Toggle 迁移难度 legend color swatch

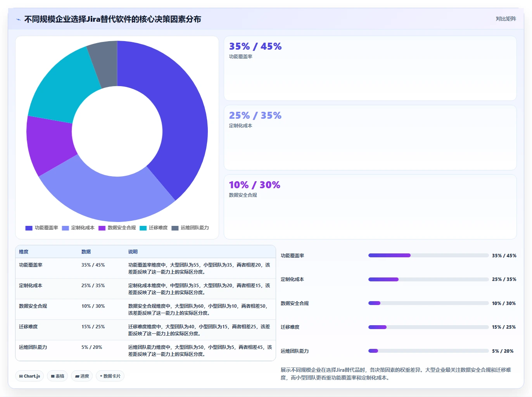tap(143, 228)
